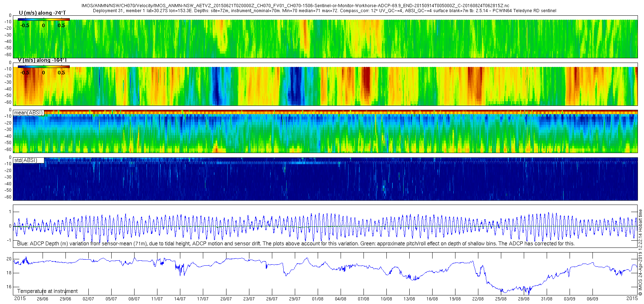This screenshot has width=644, height=304.
Task: Click the U velocity heatmap panel
Action: tap(325, 37)
